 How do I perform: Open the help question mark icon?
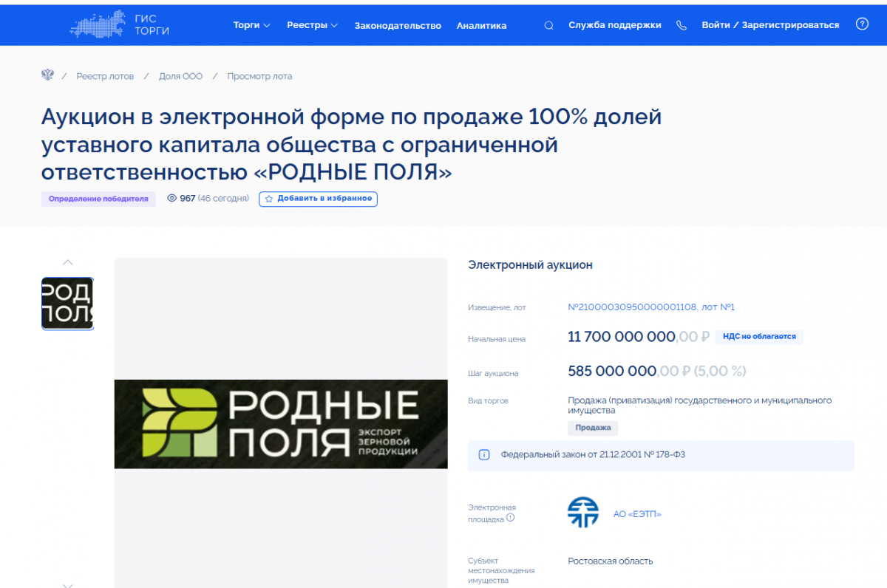pyautogui.click(x=862, y=24)
